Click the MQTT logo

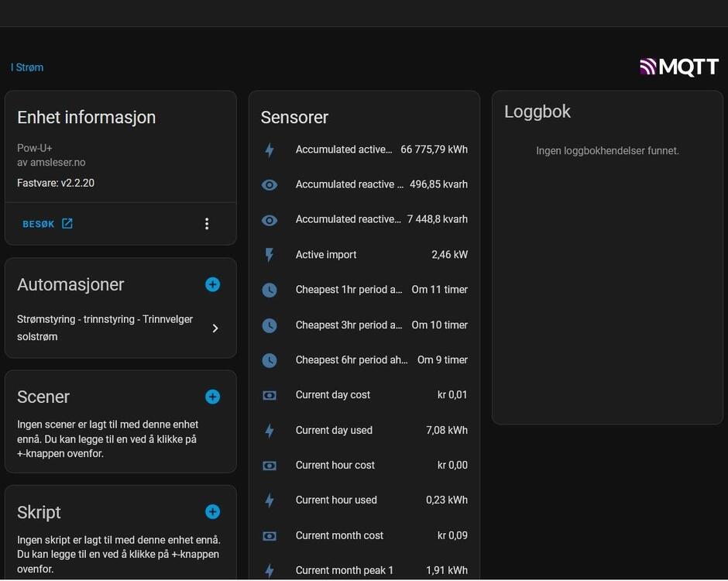pyautogui.click(x=679, y=67)
